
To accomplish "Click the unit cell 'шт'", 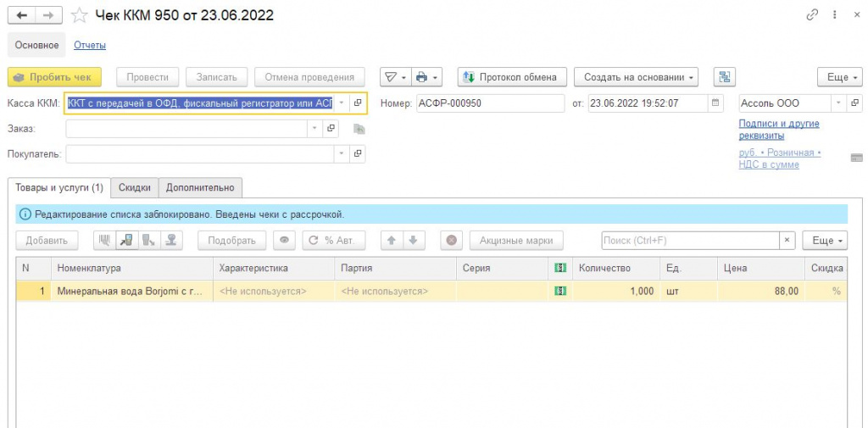I will click(x=688, y=291).
